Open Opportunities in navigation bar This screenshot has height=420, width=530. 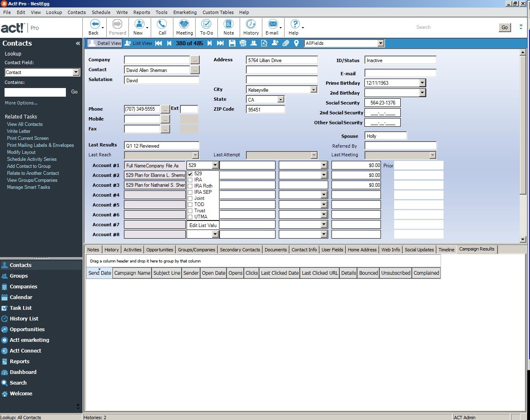click(x=27, y=330)
